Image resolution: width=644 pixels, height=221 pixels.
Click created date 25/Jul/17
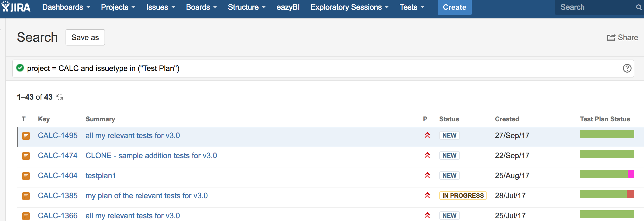coord(510,216)
